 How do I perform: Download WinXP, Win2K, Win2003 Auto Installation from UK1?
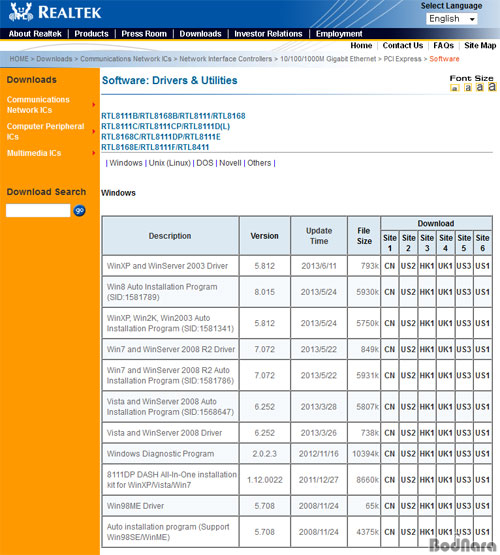click(445, 323)
